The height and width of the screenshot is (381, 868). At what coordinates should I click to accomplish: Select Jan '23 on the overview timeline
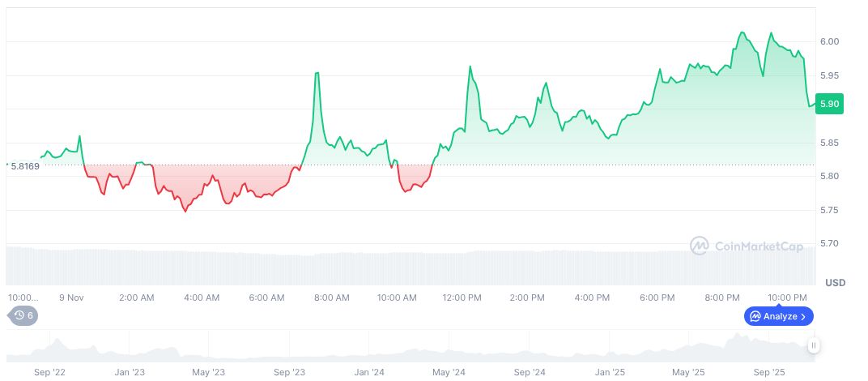(x=130, y=372)
